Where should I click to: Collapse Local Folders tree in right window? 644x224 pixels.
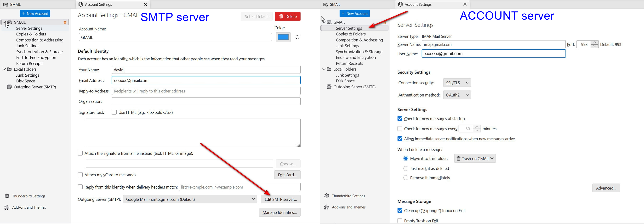point(324,69)
